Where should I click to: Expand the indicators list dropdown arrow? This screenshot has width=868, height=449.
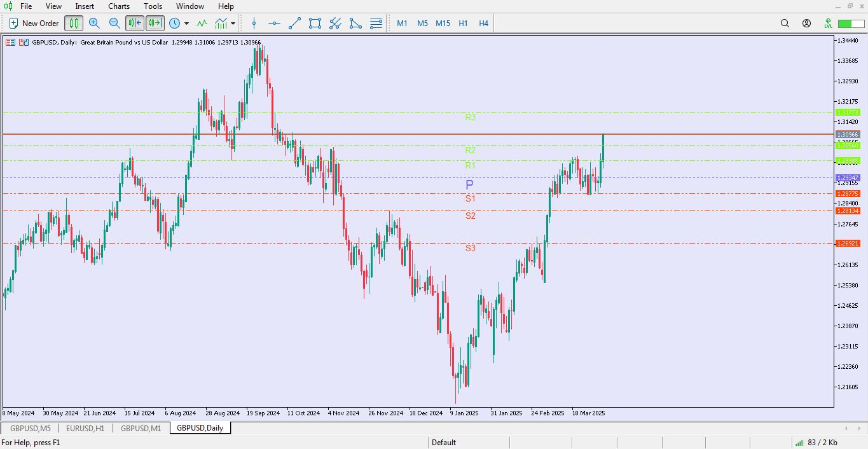pos(233,24)
